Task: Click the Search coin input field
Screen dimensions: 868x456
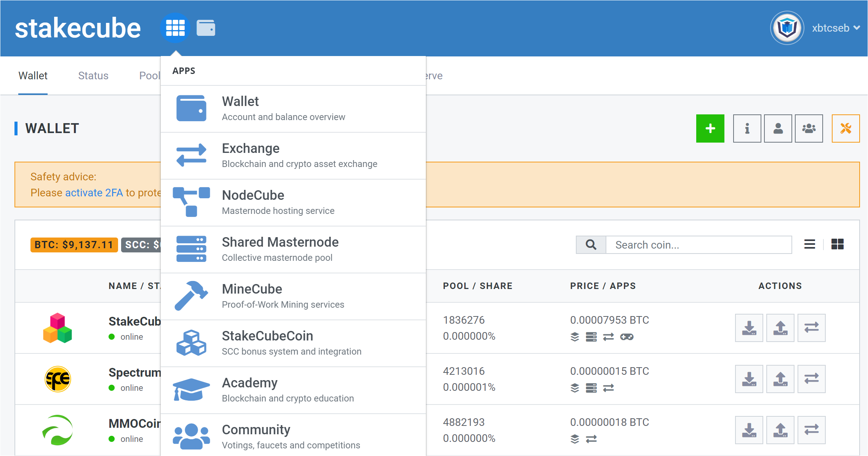Action: coord(698,245)
